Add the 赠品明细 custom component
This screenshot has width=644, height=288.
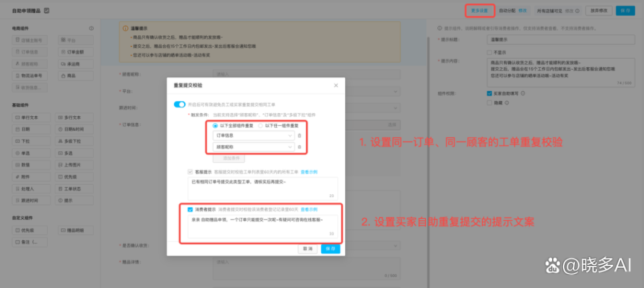point(74,230)
